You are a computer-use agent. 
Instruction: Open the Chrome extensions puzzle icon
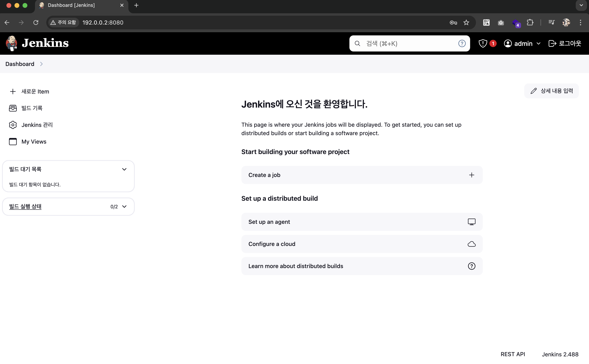pyautogui.click(x=530, y=22)
